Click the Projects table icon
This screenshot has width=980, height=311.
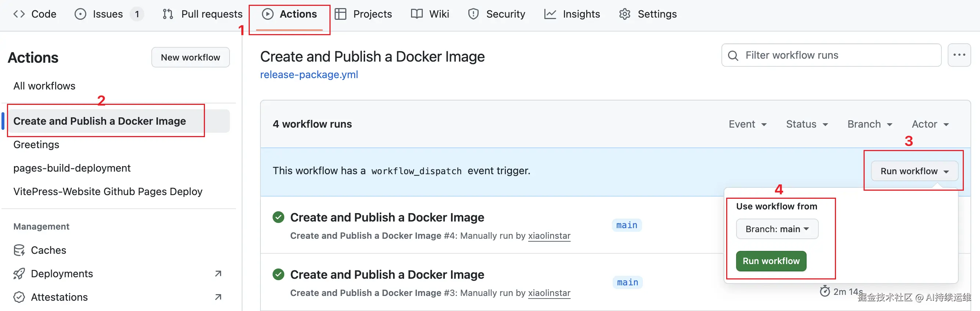[x=340, y=14]
